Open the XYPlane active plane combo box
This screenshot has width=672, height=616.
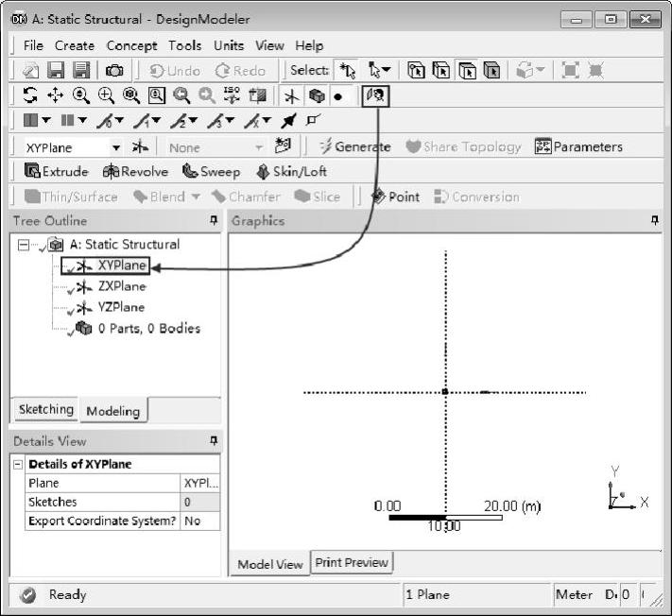[x=73, y=147]
